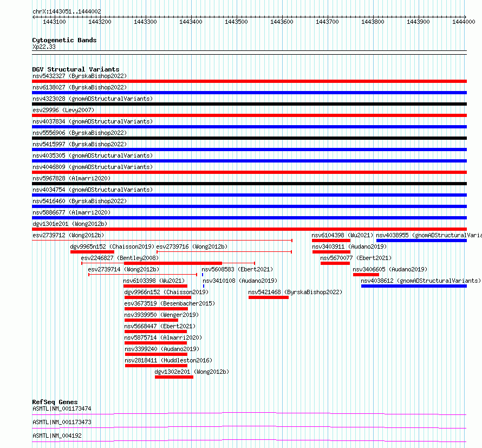The image size is (482, 448).
Task: Click the 1444000 ruler position label
Action: pyautogui.click(x=464, y=22)
